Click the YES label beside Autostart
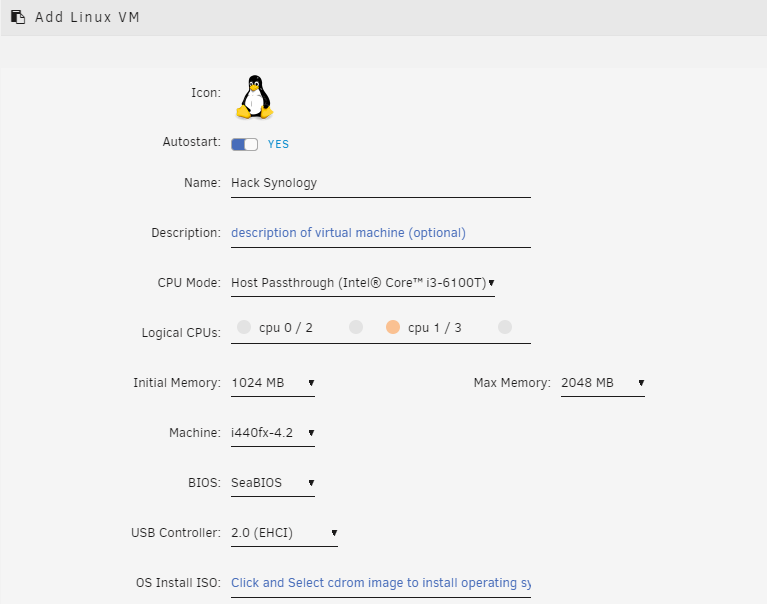Image resolution: width=767 pixels, height=604 pixels. (278, 144)
